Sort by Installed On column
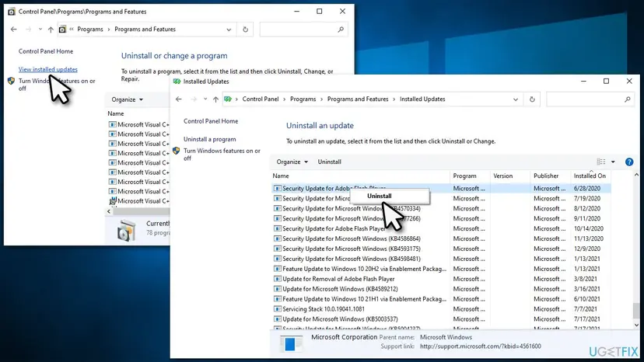644x362 pixels. (x=590, y=176)
